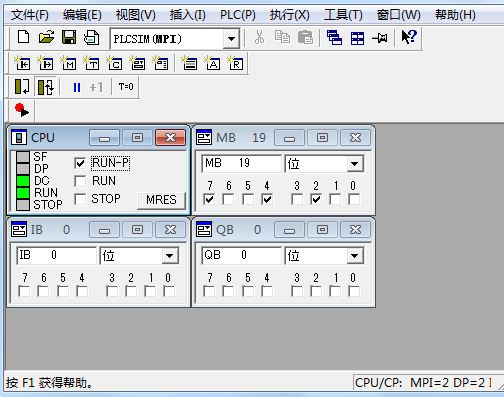Close the QB 0 sub-window

[x=355, y=230]
